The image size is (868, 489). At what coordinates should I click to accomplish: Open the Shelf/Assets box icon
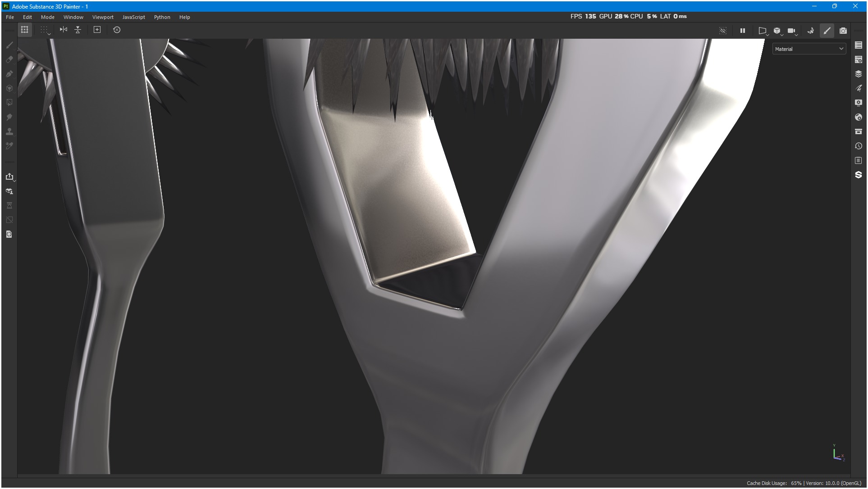point(858,131)
